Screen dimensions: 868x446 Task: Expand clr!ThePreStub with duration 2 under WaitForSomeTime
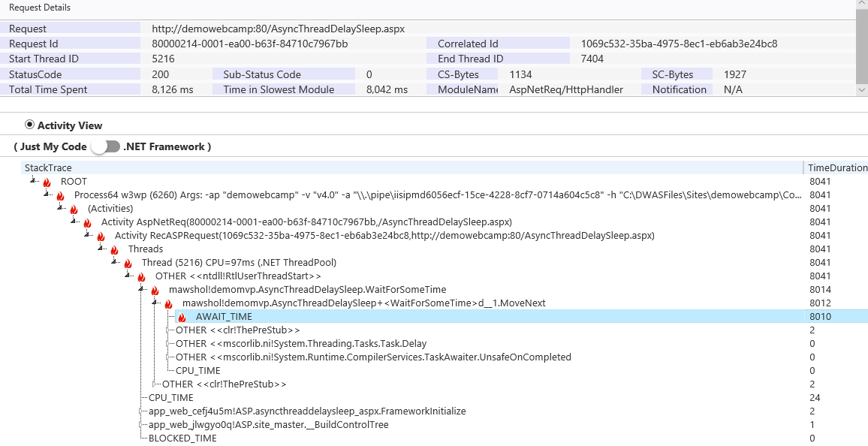(154, 384)
